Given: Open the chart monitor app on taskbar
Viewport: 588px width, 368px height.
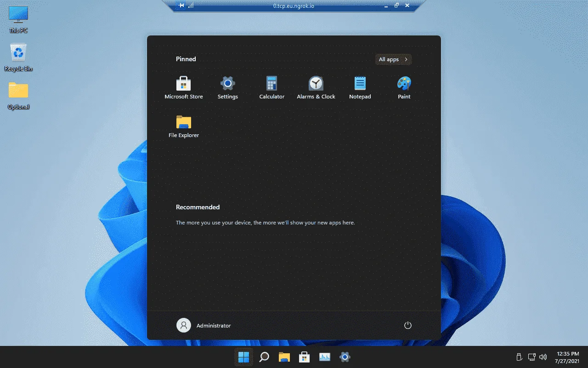Looking at the screenshot, I should [x=325, y=357].
